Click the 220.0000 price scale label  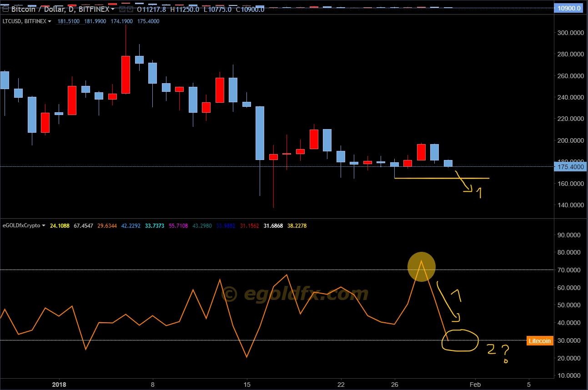coord(570,119)
